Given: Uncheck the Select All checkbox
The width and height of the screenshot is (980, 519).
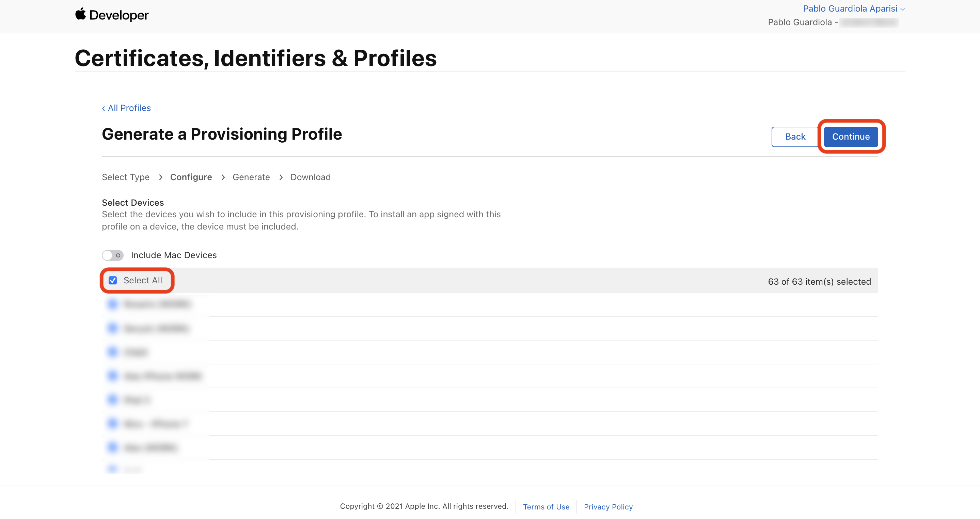Looking at the screenshot, I should click(113, 280).
